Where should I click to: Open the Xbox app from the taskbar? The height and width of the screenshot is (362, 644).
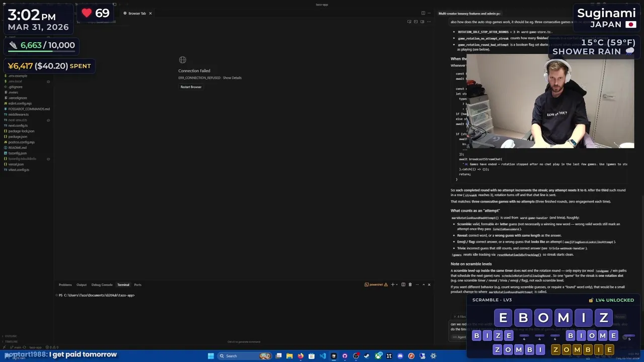pyautogui.click(x=378, y=356)
